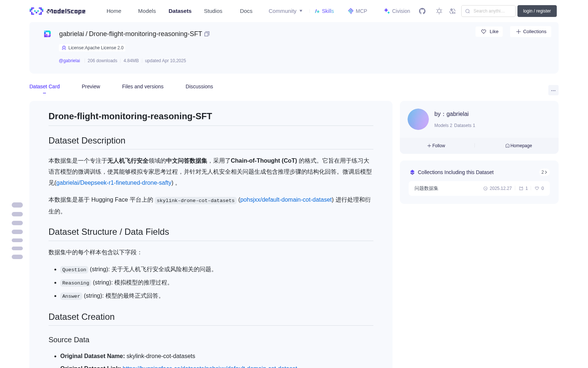
Task: Click the Answer field code label
Action: [x=71, y=296]
